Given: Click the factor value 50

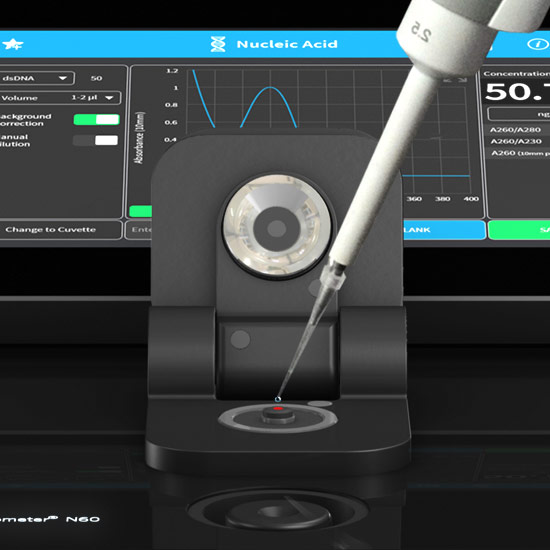Looking at the screenshot, I should tap(96, 78).
